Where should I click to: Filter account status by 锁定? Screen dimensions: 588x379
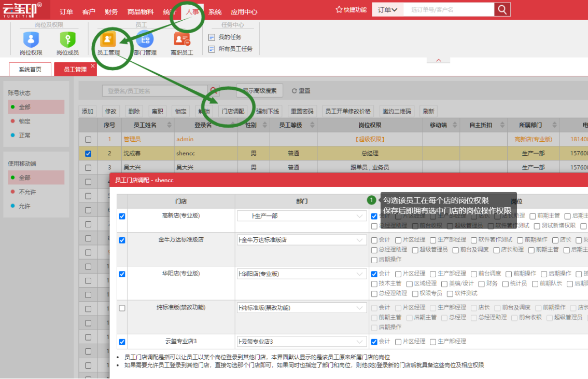point(36,121)
